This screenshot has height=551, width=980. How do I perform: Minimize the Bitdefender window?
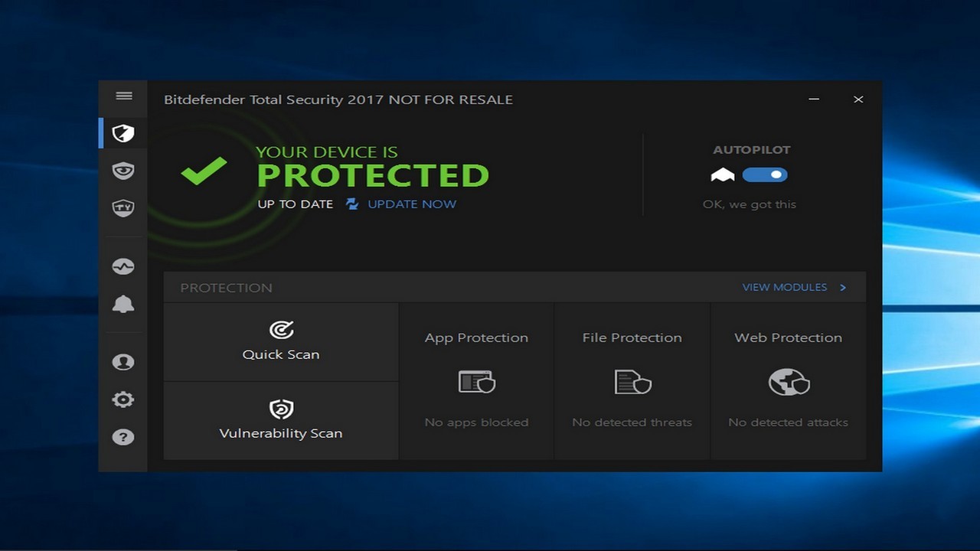coord(814,99)
